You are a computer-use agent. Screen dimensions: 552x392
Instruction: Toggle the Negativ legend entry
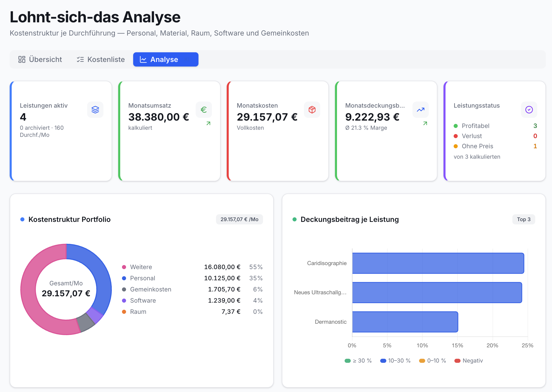click(x=469, y=361)
